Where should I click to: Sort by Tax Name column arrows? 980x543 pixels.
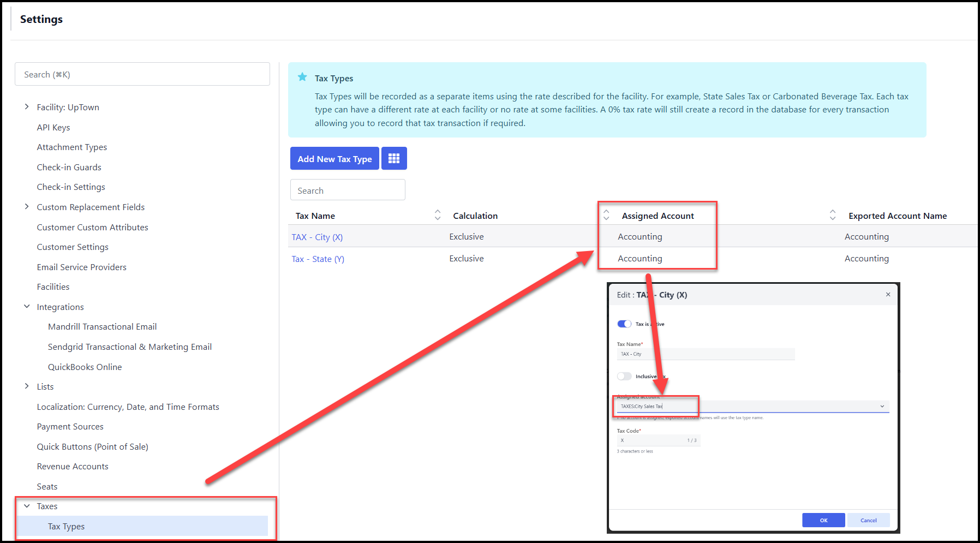tap(437, 215)
